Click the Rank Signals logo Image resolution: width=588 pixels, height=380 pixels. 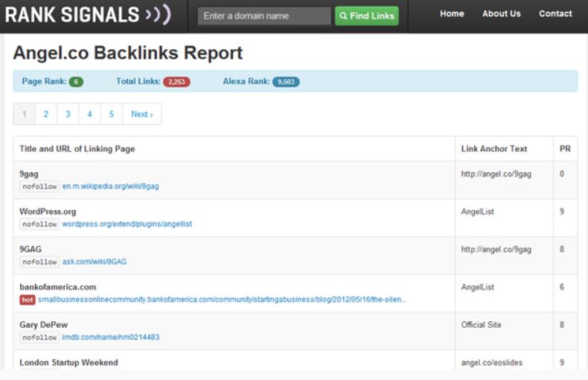pyautogui.click(x=88, y=15)
